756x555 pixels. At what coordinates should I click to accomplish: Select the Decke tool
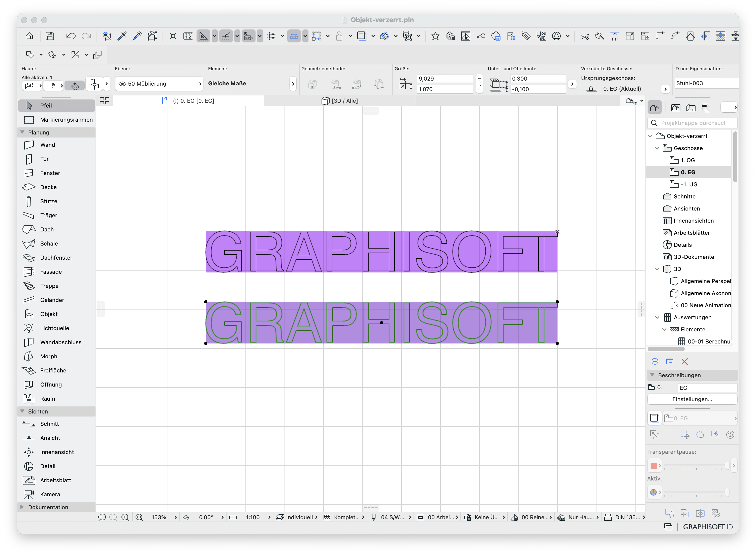(56, 187)
